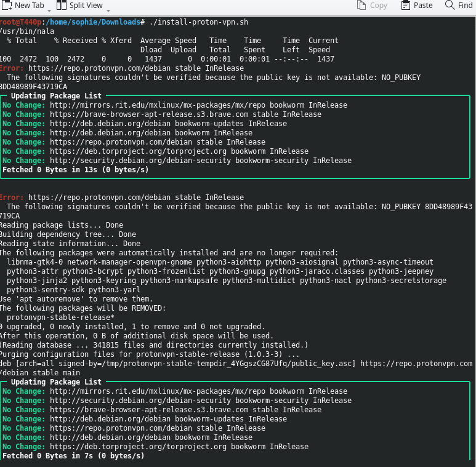Click the 'python3-aiosignal' package name

pos(302,262)
